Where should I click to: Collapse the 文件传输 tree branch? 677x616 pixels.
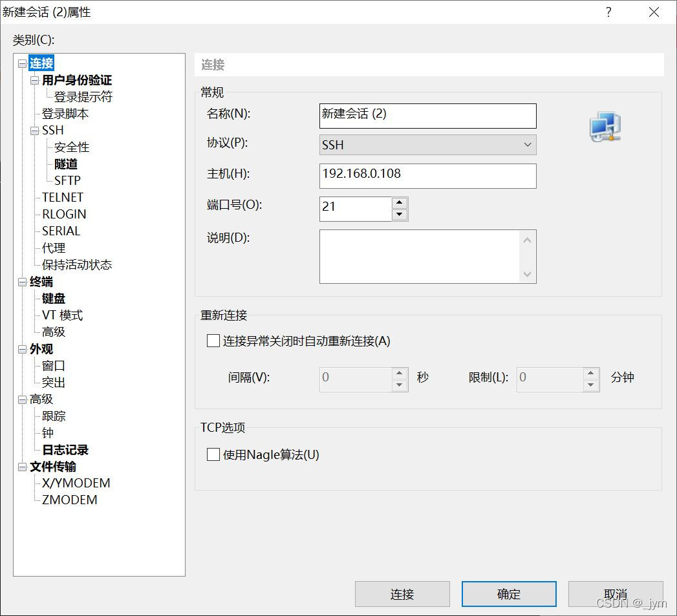click(x=22, y=466)
